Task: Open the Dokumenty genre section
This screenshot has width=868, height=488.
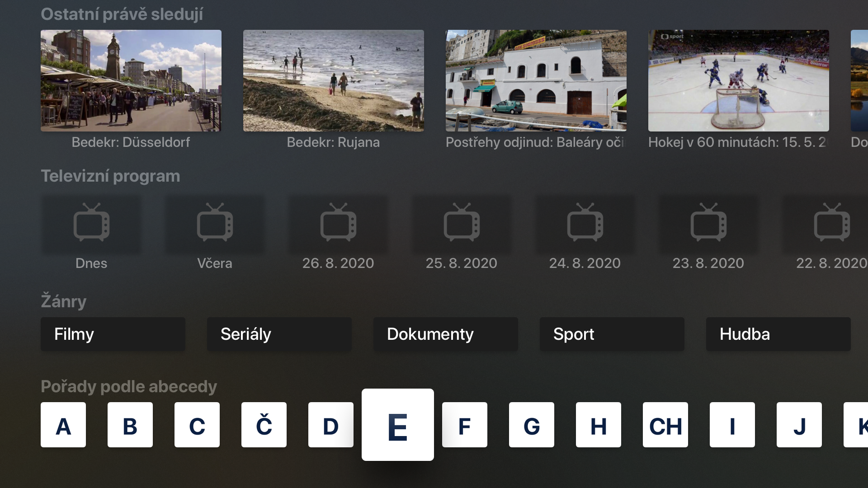Action: coord(430,333)
